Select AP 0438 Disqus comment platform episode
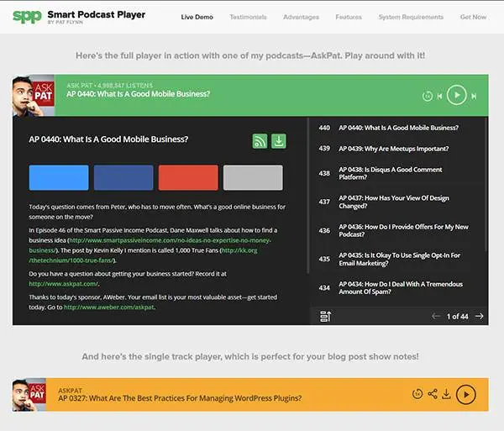Image resolution: width=504 pixels, height=431 pixels. (x=397, y=173)
